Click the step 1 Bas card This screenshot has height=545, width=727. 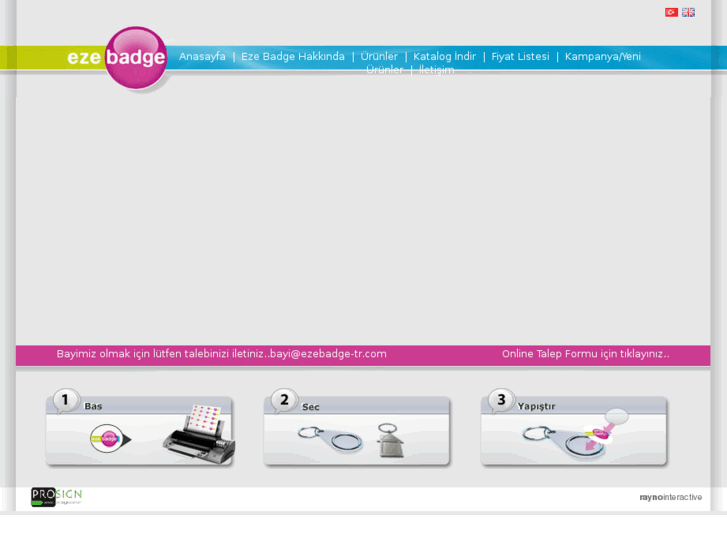pos(140,430)
